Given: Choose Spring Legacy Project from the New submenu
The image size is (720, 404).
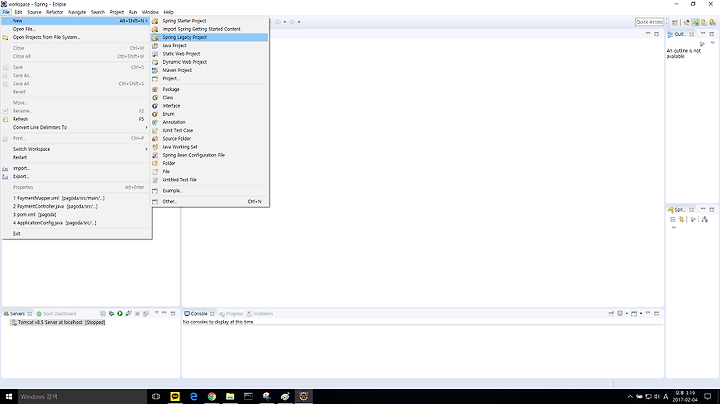Looking at the screenshot, I should click(209, 37).
